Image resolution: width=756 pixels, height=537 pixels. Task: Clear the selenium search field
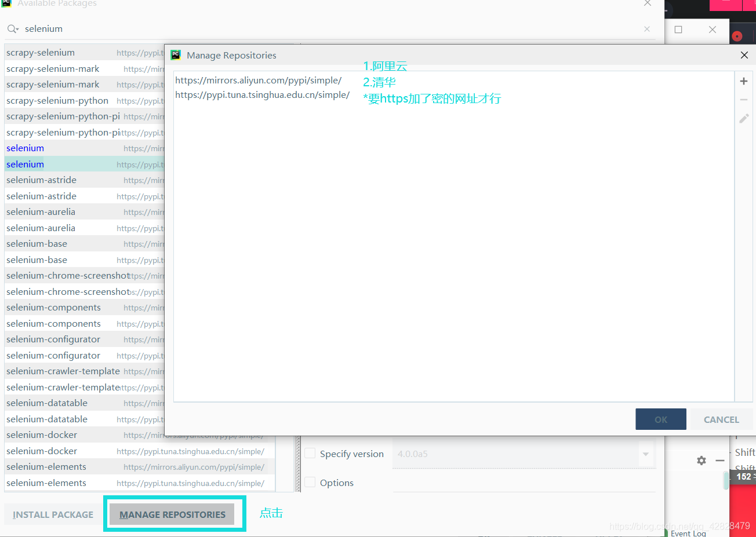(x=647, y=29)
